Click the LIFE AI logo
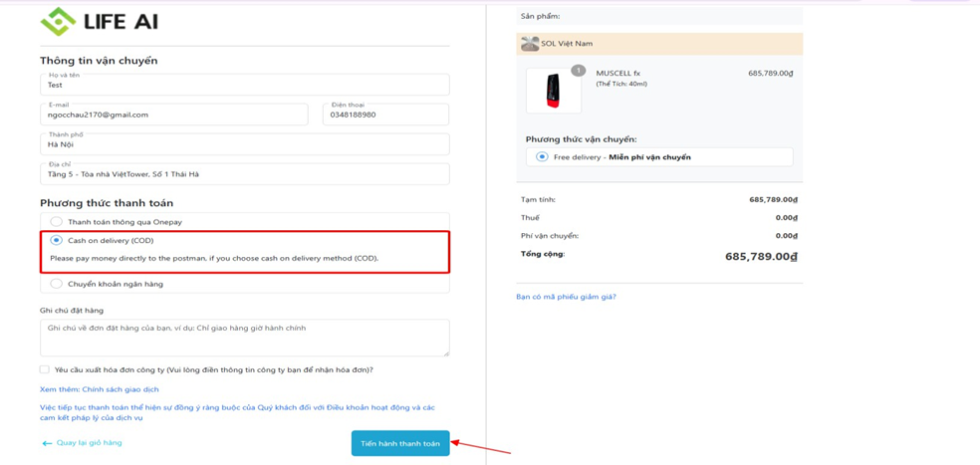Viewport: 980px width, 465px height. 99,21
